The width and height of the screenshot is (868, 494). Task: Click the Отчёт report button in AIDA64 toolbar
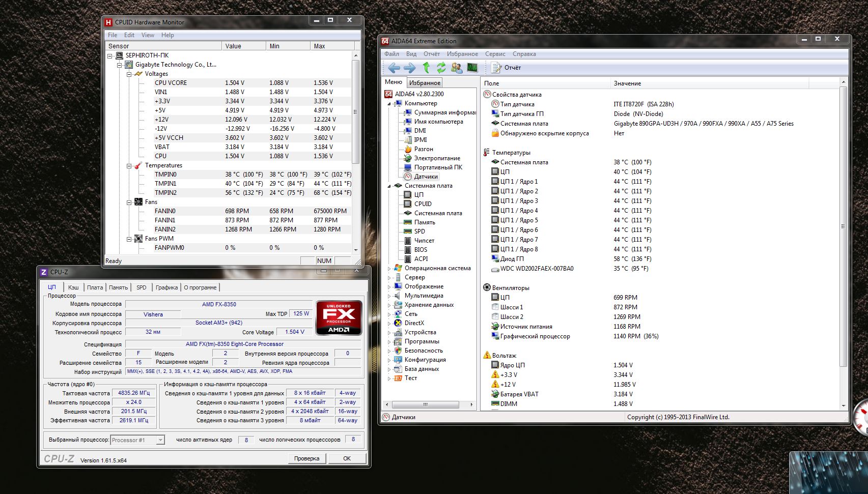click(x=506, y=68)
